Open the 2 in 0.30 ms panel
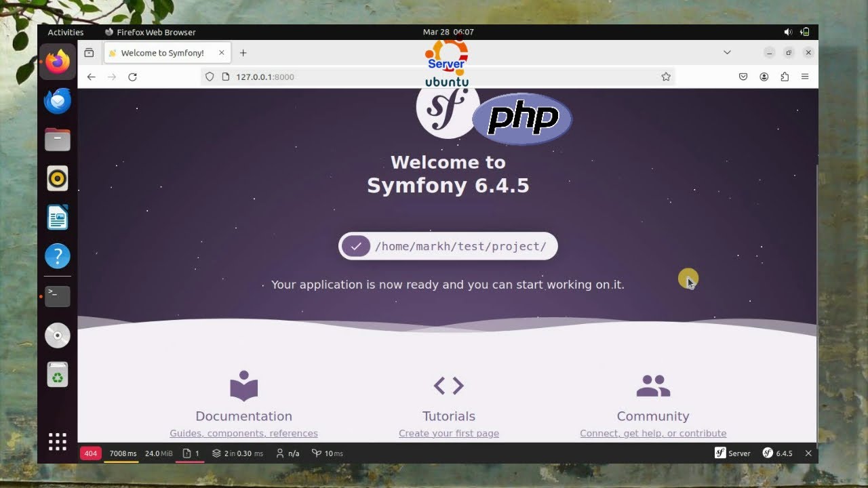The width and height of the screenshot is (868, 488). coord(237,453)
